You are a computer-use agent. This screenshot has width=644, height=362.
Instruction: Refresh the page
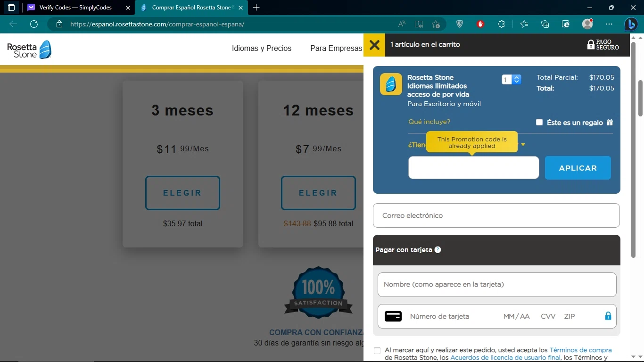(34, 24)
